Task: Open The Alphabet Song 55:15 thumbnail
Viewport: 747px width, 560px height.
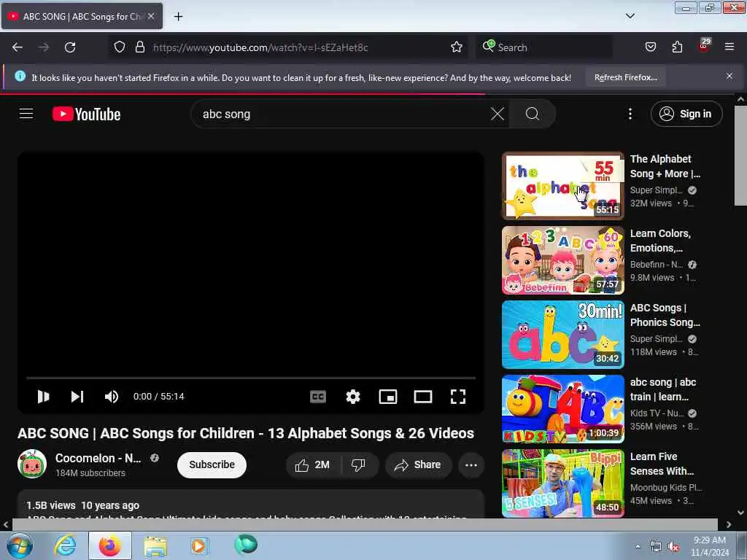Action: 562,186
